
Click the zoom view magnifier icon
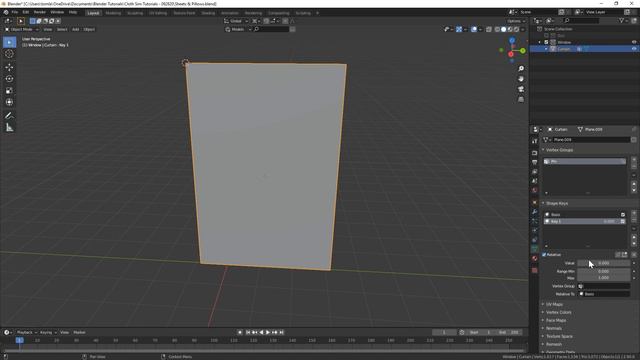tap(521, 69)
